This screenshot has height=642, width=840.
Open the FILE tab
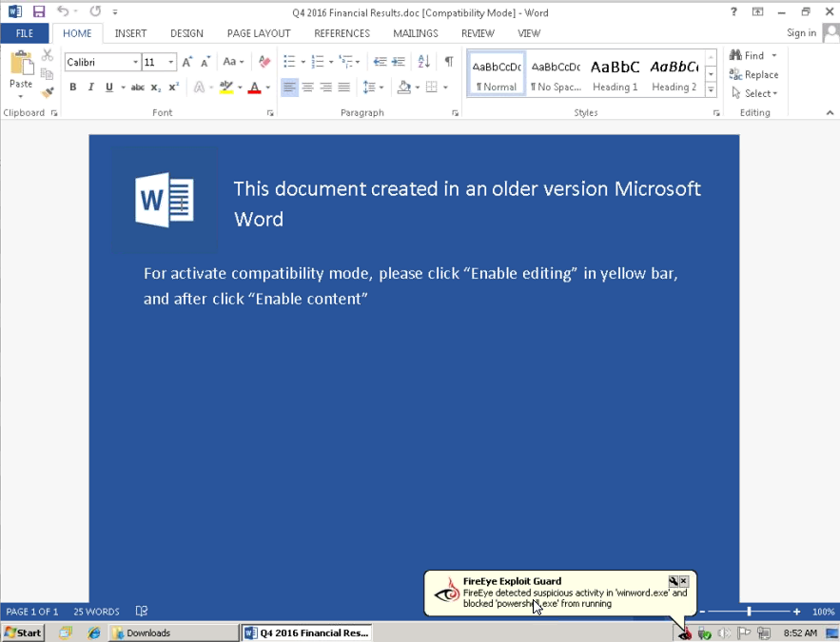(25, 33)
